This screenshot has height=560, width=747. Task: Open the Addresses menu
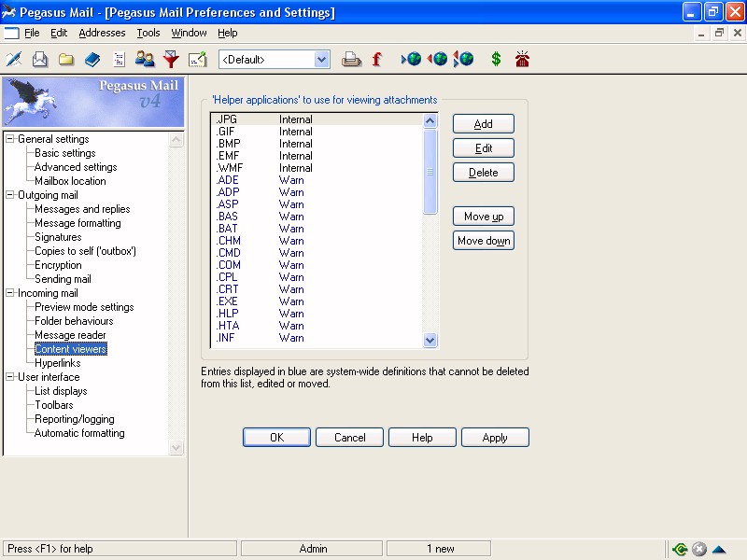102,33
